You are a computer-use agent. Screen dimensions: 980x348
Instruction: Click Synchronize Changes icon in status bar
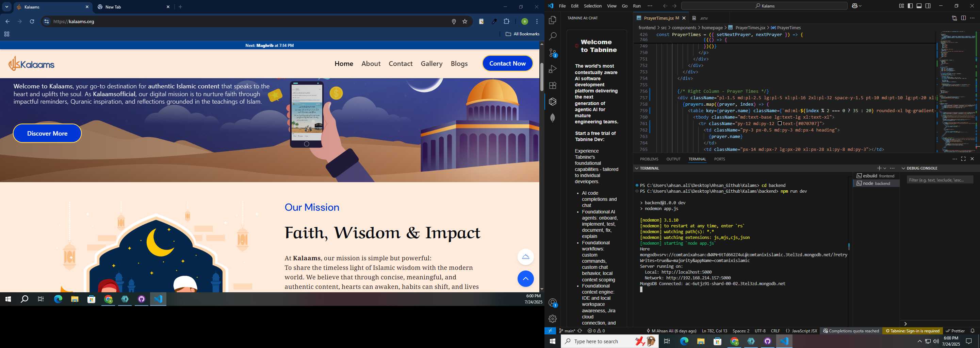(x=580, y=331)
